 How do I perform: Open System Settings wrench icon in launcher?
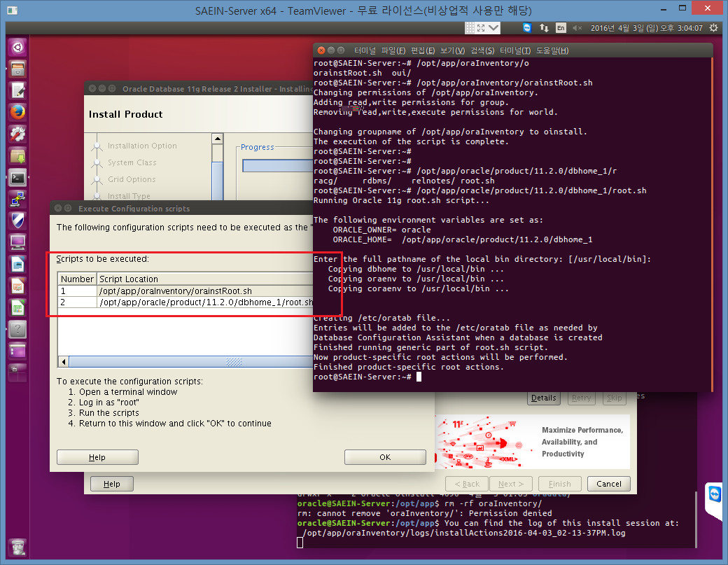pos(17,134)
